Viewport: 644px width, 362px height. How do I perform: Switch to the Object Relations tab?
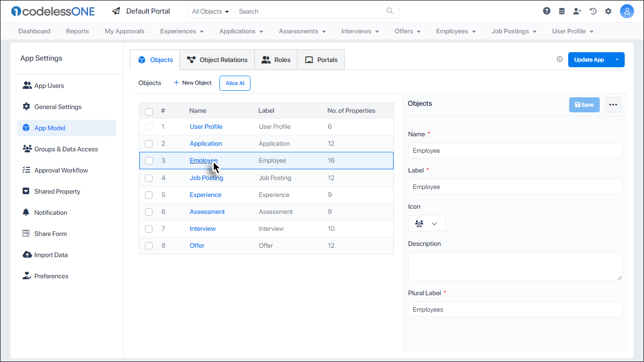[217, 60]
